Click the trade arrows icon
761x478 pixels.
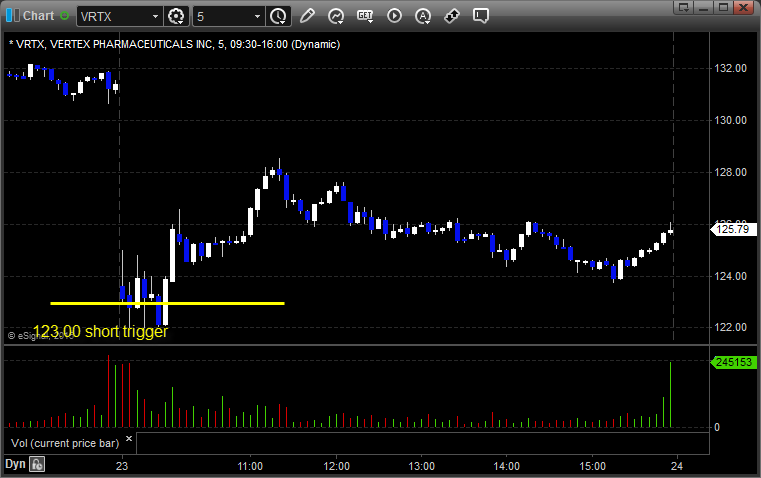coord(452,16)
